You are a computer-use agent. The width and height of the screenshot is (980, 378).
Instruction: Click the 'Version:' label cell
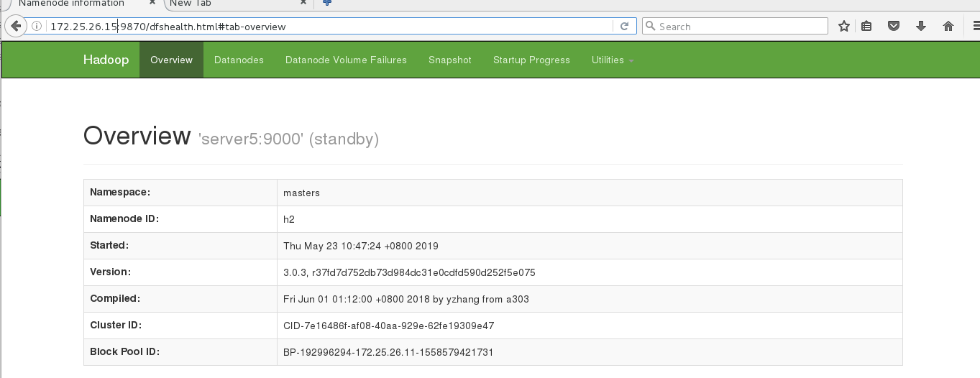point(180,272)
